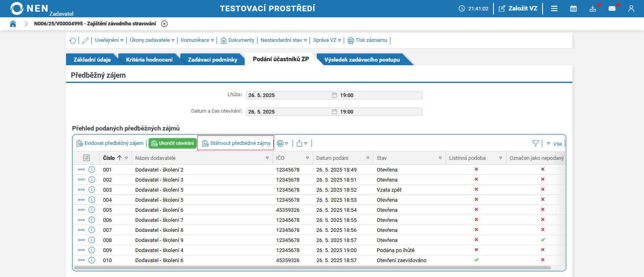Close the N006/25/V00004995 breadcrumb tab

click(164, 24)
